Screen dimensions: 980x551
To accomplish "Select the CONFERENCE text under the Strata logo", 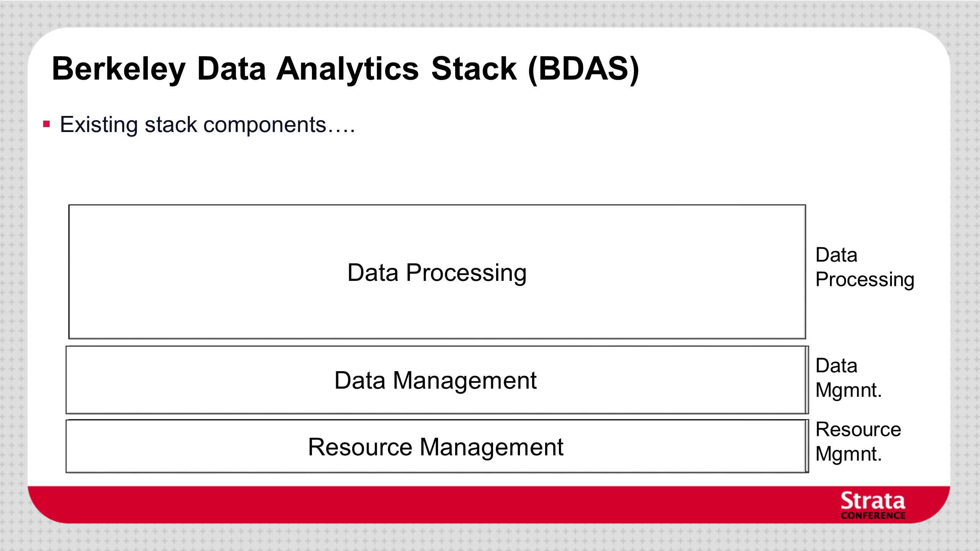I will 873,516.
